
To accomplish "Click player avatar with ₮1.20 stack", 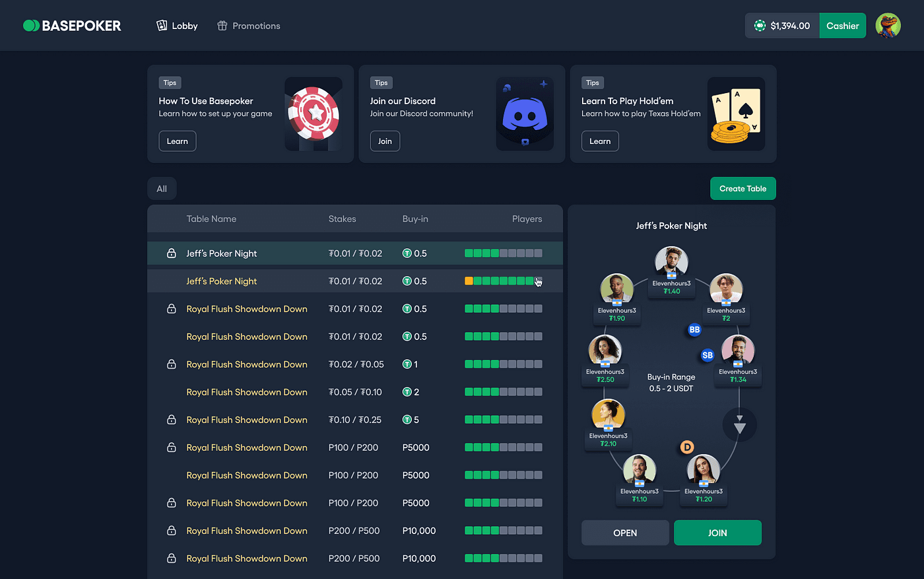I will pos(704,470).
